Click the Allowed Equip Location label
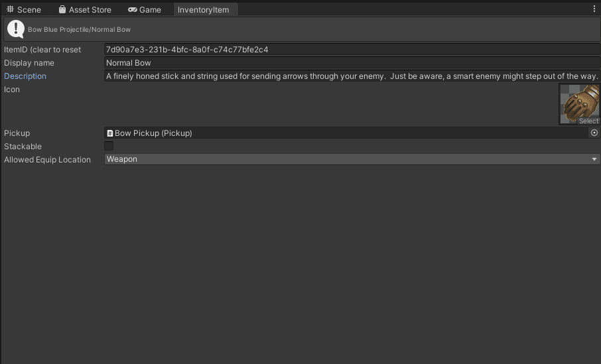601x364 pixels. pyautogui.click(x=47, y=160)
